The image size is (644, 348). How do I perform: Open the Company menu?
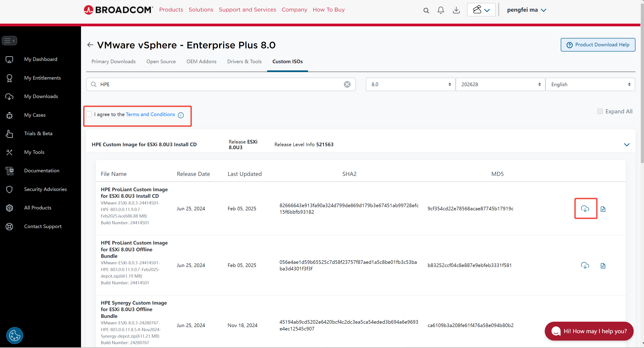click(x=294, y=10)
